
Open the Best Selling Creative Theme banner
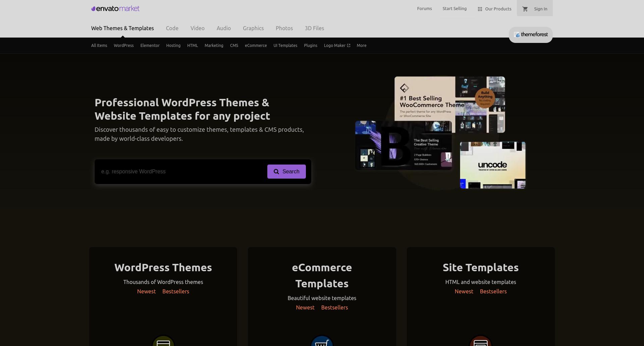point(404,145)
